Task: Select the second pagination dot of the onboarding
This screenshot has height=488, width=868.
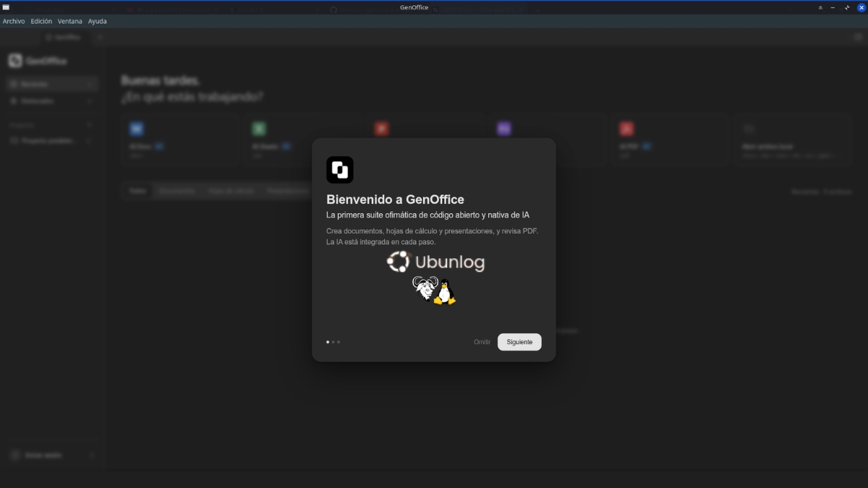Action: (333, 342)
